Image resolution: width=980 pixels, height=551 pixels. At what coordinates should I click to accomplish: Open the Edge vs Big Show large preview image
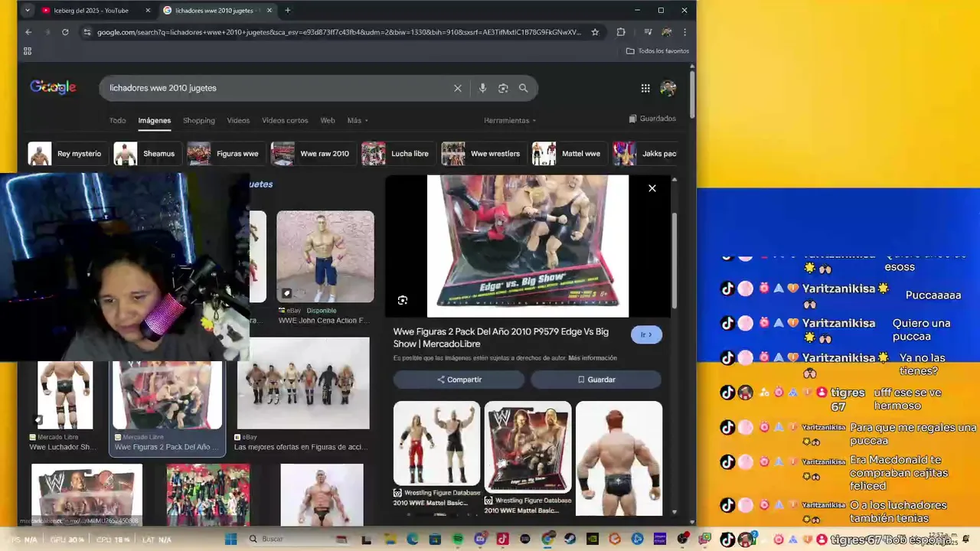[x=528, y=246]
